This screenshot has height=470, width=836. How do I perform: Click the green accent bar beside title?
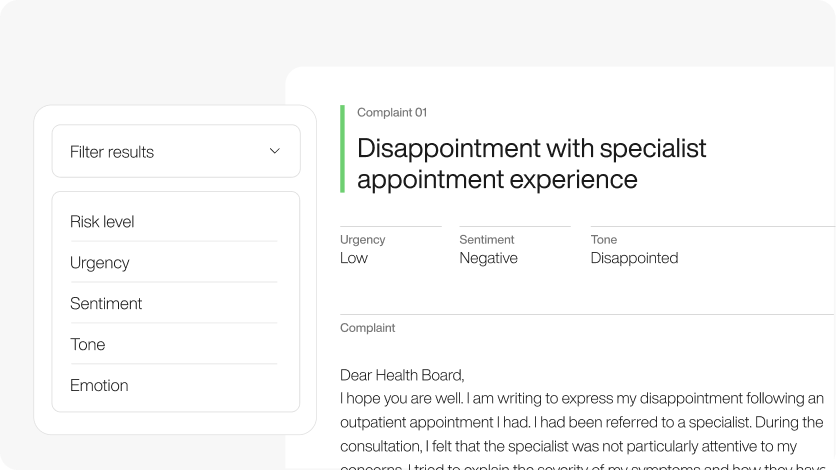tap(342, 149)
